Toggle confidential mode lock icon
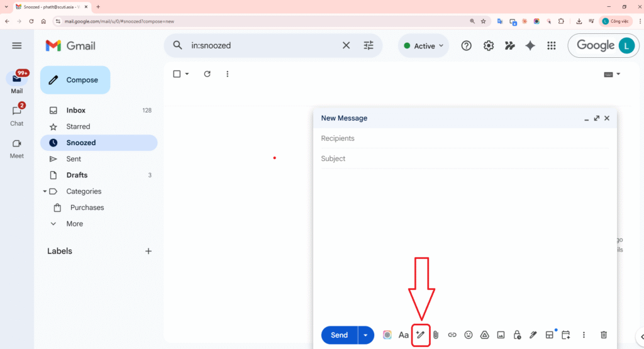 click(517, 335)
